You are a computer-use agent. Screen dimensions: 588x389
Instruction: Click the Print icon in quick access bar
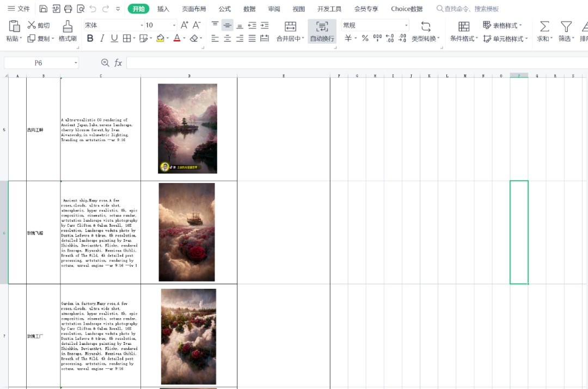[68, 9]
